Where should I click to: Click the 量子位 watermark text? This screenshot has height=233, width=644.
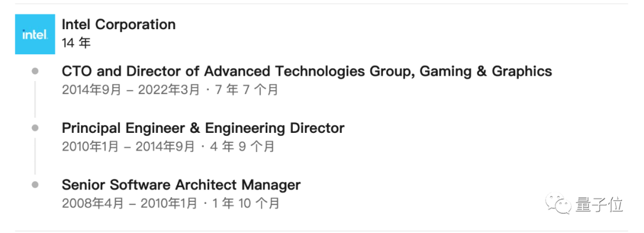point(599,205)
